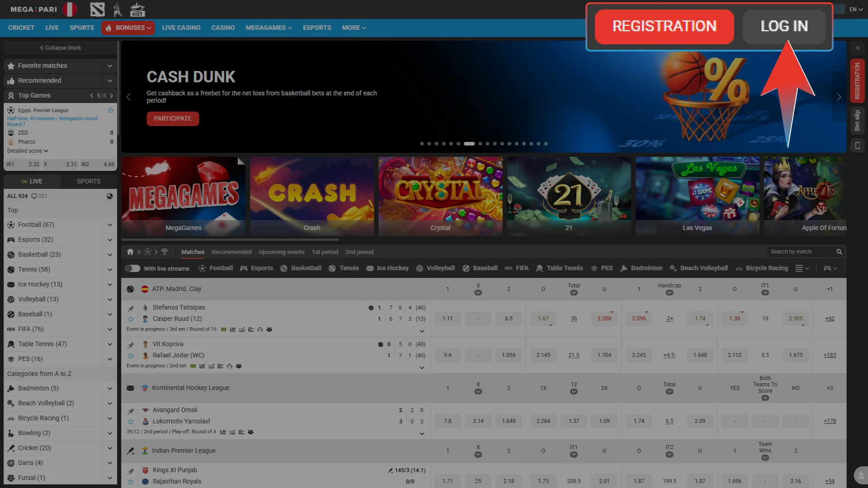Open the gamepad filter icon in sports bar

click(x=830, y=268)
